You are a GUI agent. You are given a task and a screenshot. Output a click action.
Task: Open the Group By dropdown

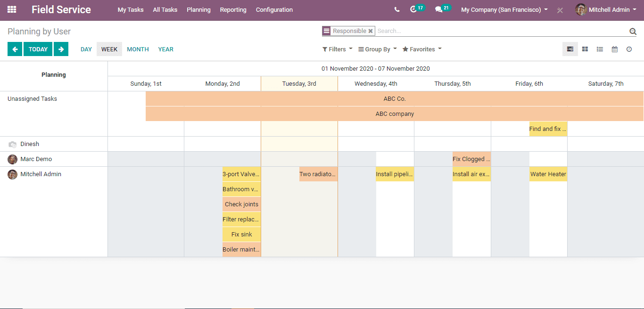(x=377, y=49)
